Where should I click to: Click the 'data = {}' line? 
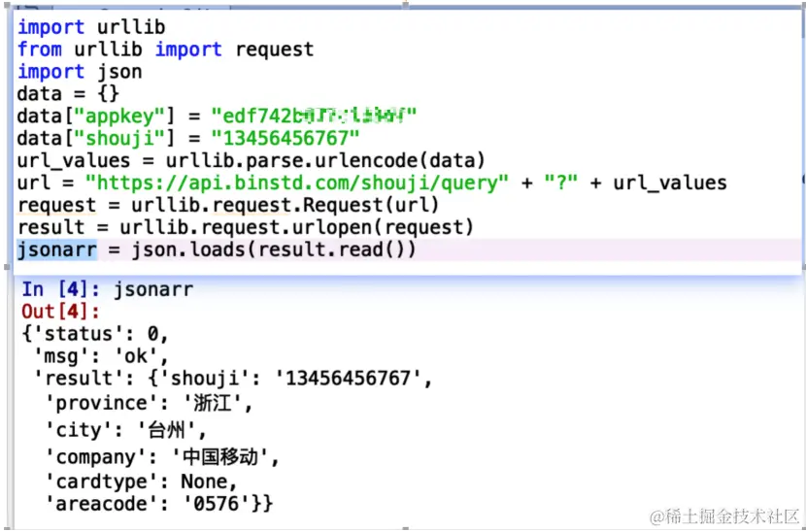[x=68, y=94]
